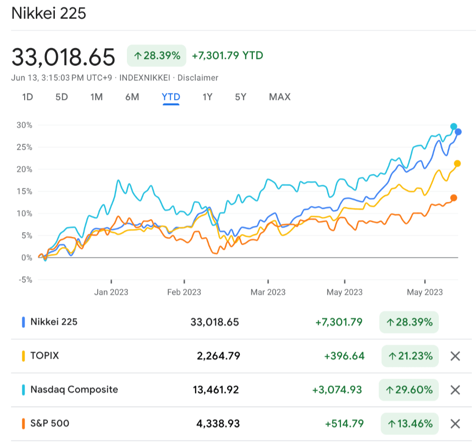
Task: Click the yellow TOPIX color marker
Action: coord(23,356)
